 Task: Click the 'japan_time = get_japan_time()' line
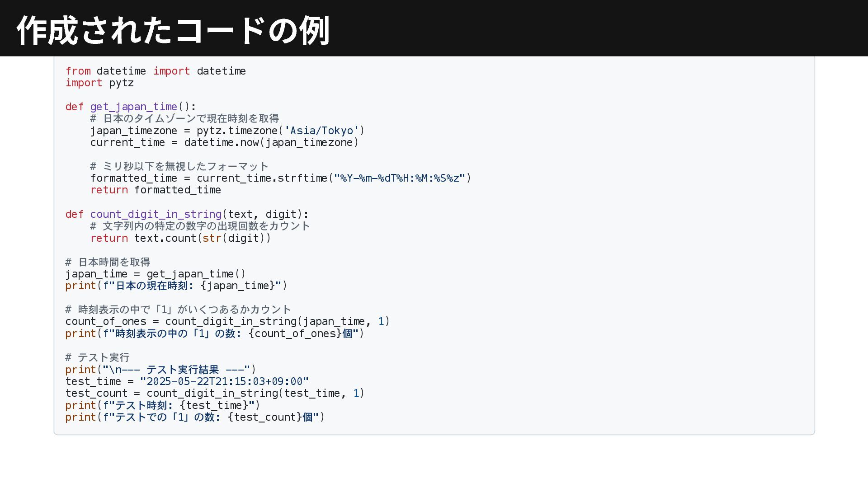(x=156, y=274)
